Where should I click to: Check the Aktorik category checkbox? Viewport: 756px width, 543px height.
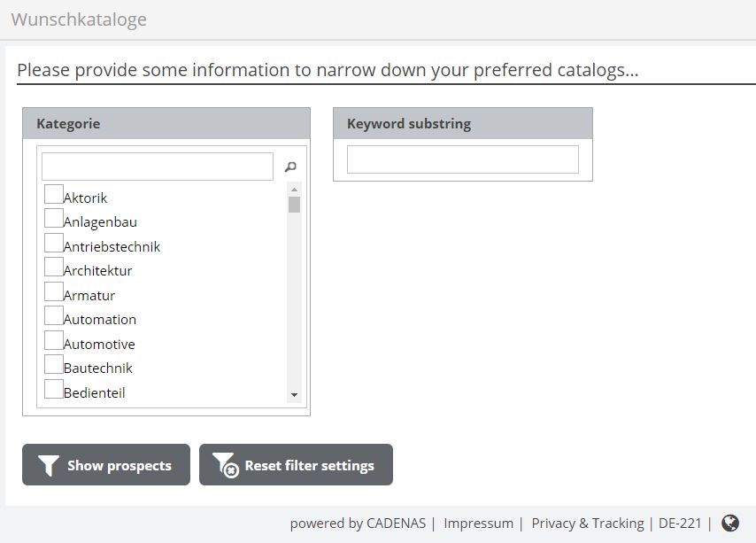tap(54, 194)
